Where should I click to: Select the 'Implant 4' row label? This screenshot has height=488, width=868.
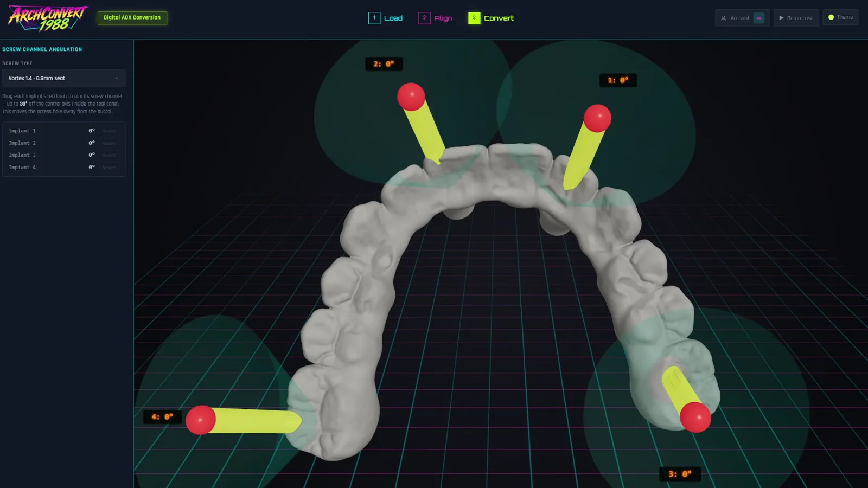point(22,168)
